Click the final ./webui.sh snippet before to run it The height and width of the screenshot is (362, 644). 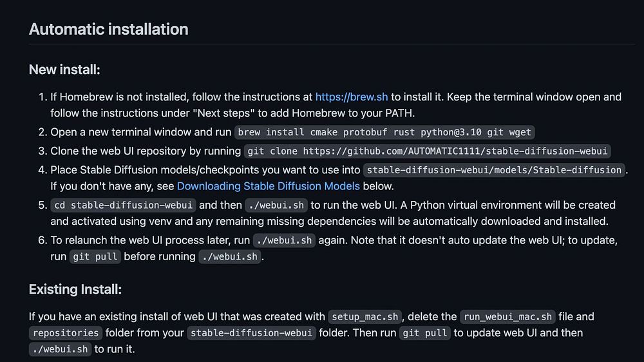(x=61, y=350)
